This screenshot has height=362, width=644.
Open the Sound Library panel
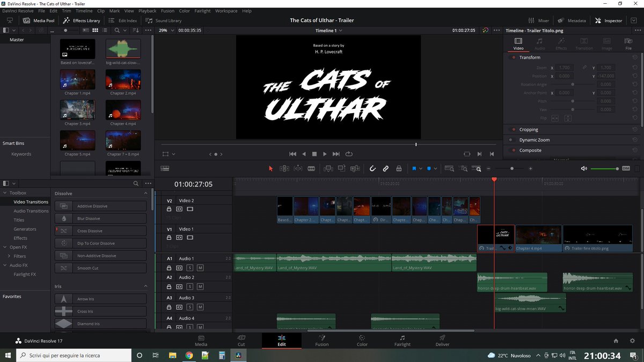click(163, 20)
